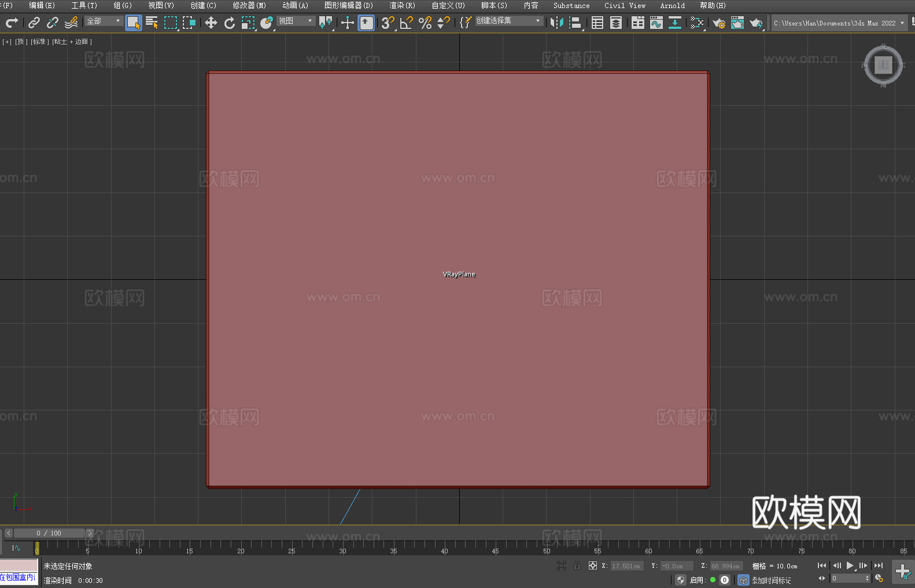Screen dimensions: 915x588
Task: Open the 渲染(R) menu
Action: pos(403,5)
